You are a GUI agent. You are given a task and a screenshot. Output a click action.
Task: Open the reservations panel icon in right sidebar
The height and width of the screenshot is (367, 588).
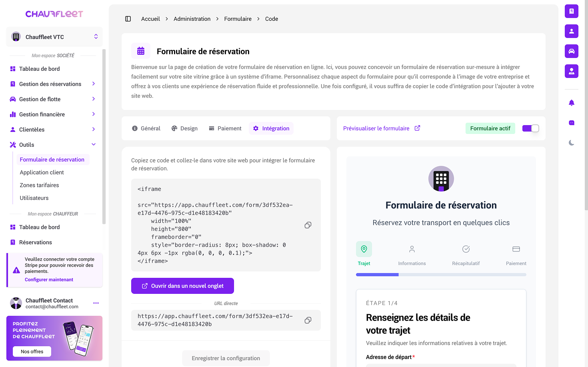571,11
